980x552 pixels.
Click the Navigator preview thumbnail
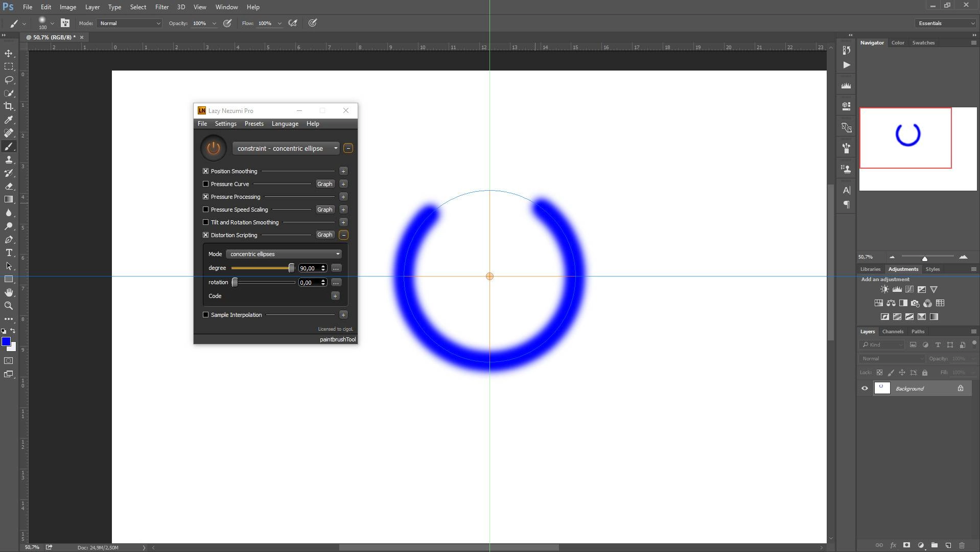tap(918, 149)
